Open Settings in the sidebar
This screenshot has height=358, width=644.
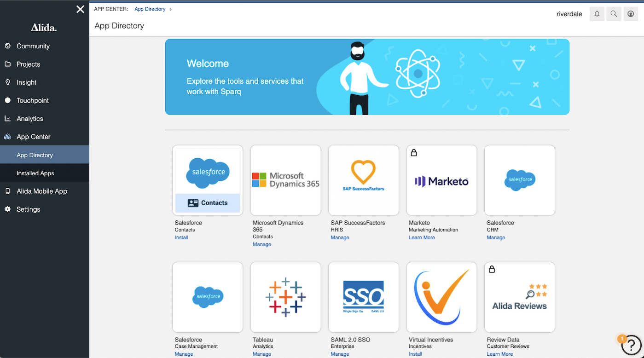click(29, 209)
